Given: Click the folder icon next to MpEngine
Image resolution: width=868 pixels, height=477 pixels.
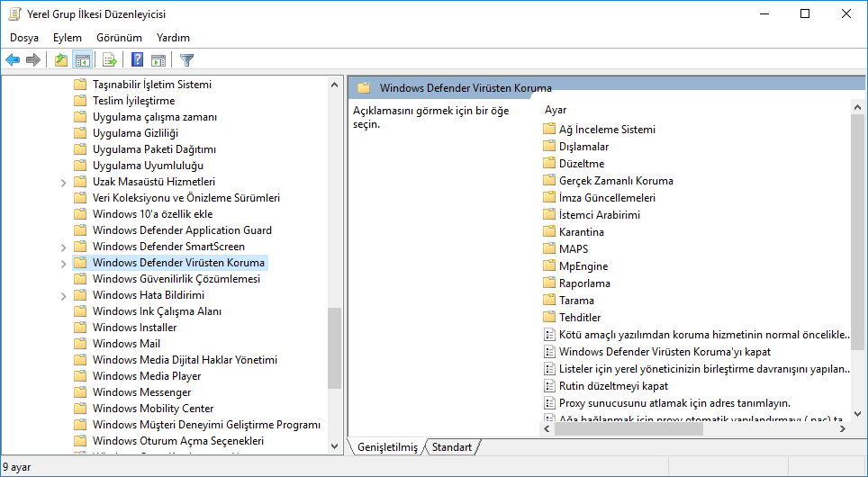Looking at the screenshot, I should click(x=549, y=266).
